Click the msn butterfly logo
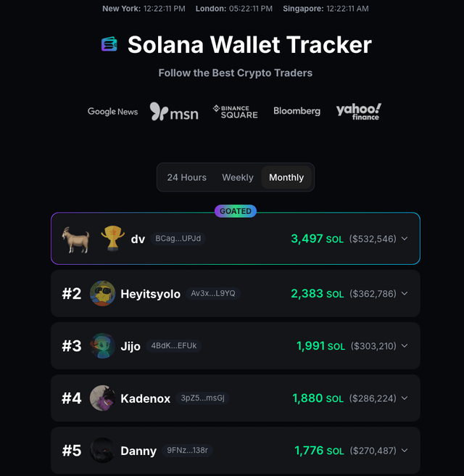Image resolution: width=464 pixels, height=476 pixels. [174, 112]
